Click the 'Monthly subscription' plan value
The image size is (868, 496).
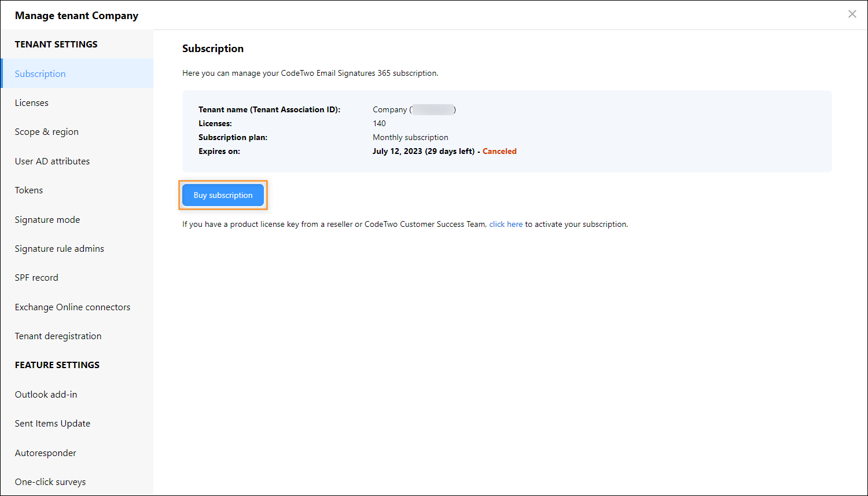click(x=410, y=137)
